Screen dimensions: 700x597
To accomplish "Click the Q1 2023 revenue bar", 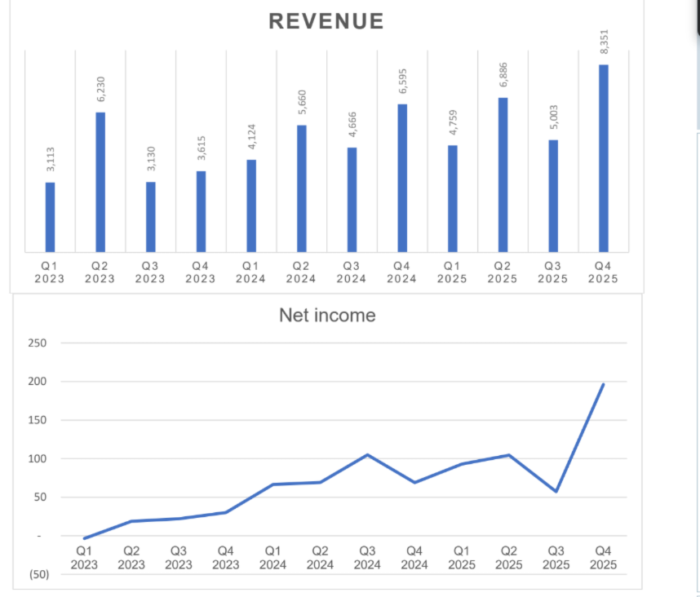I will [x=51, y=217].
